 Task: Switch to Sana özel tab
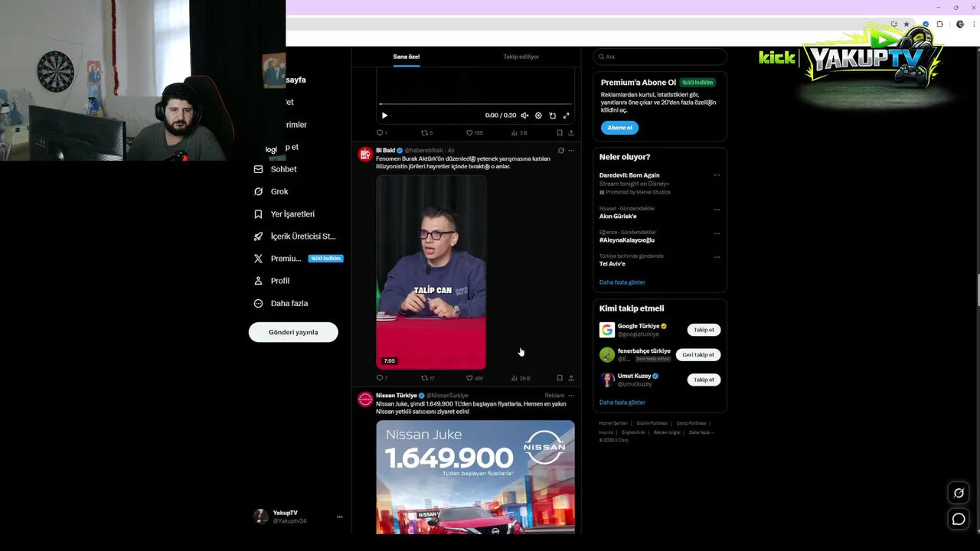click(407, 57)
